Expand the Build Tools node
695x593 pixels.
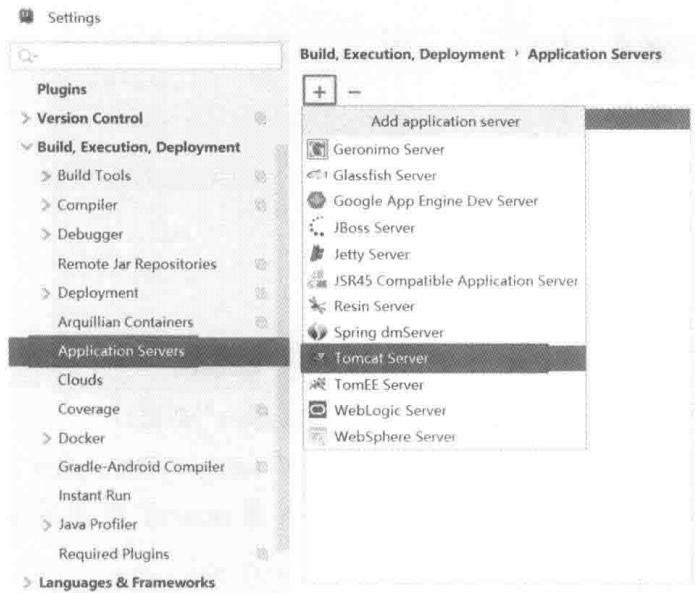[46, 176]
